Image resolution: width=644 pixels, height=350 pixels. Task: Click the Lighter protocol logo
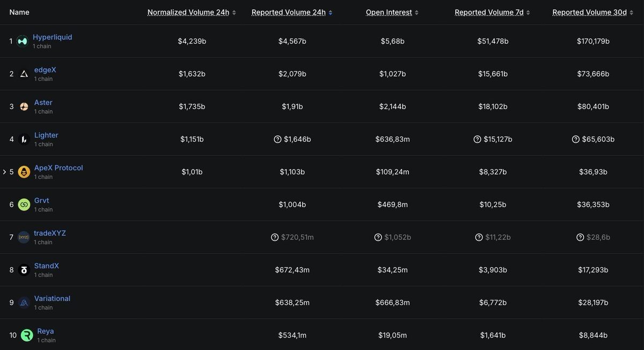(24, 139)
